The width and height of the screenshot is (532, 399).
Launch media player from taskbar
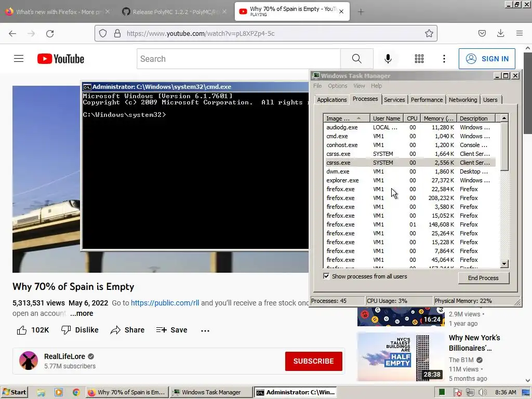click(59, 393)
